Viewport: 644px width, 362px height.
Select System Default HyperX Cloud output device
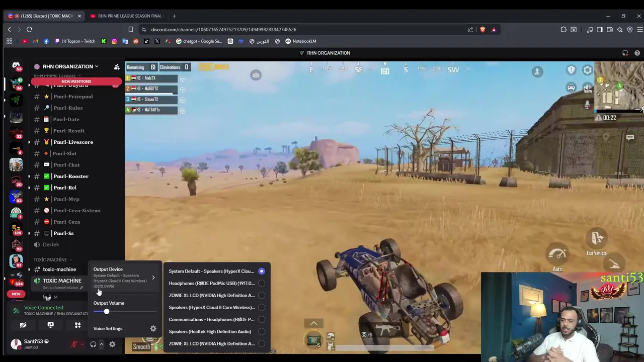(217, 271)
